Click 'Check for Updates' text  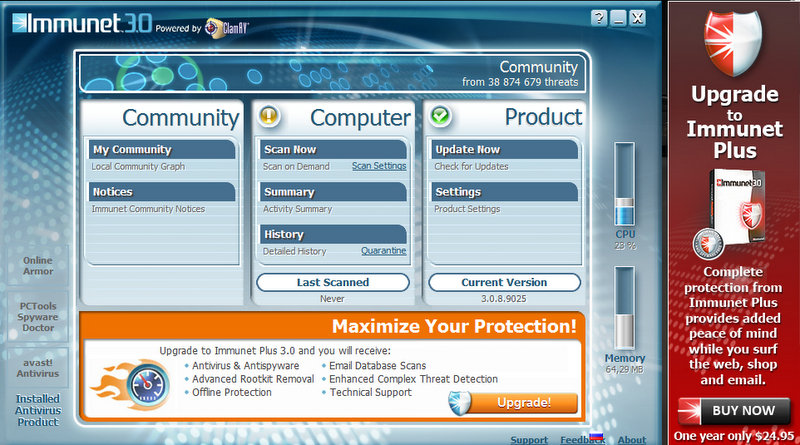pyautogui.click(x=471, y=166)
